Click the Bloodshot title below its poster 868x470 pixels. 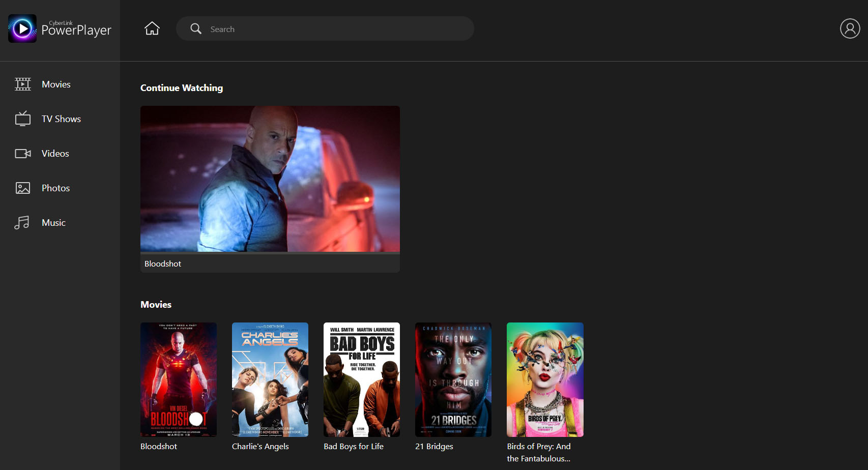159,446
